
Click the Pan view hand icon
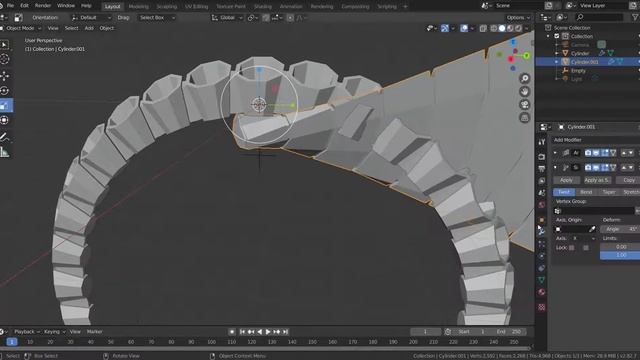coord(524,91)
